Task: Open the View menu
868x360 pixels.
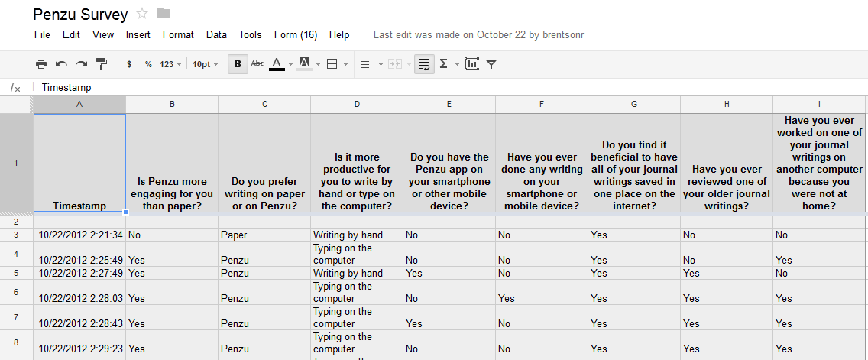Action: (103, 35)
